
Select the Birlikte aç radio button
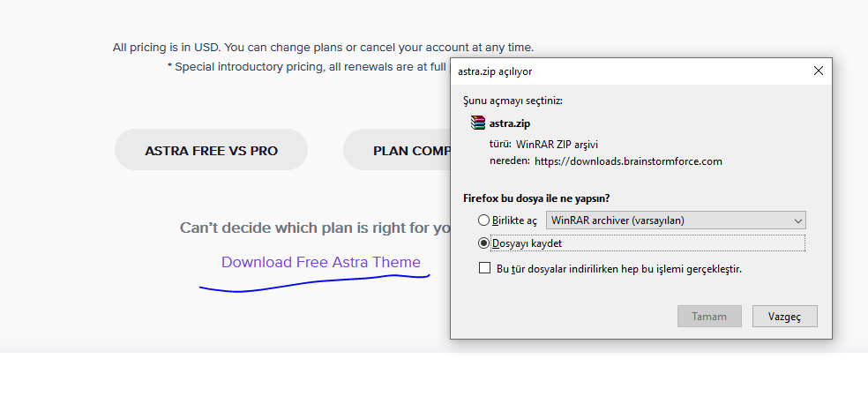(483, 220)
